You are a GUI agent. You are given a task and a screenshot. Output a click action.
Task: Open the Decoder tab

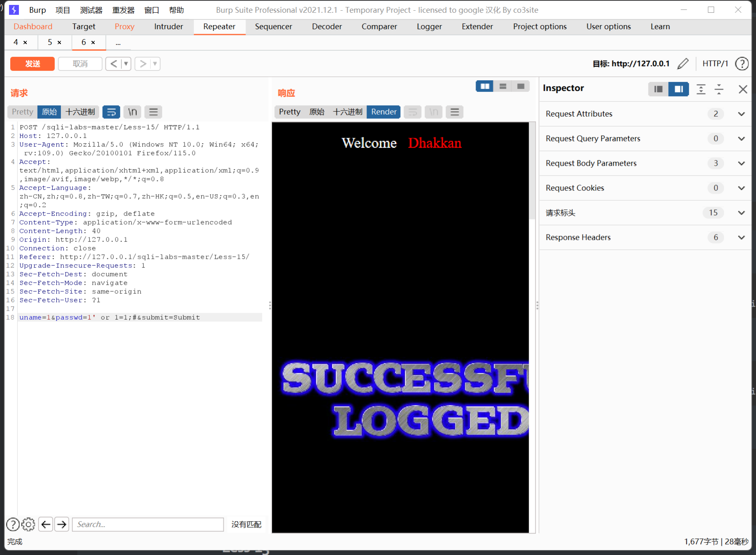pyautogui.click(x=327, y=27)
